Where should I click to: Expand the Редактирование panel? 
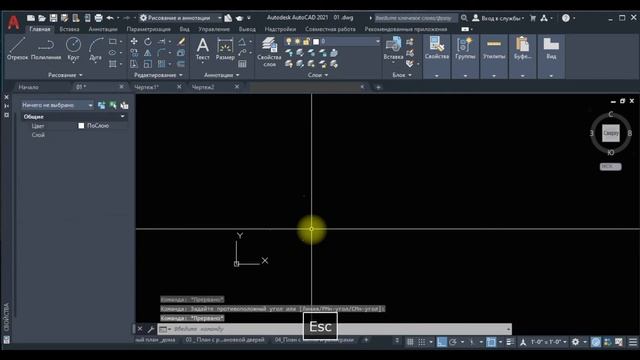158,75
